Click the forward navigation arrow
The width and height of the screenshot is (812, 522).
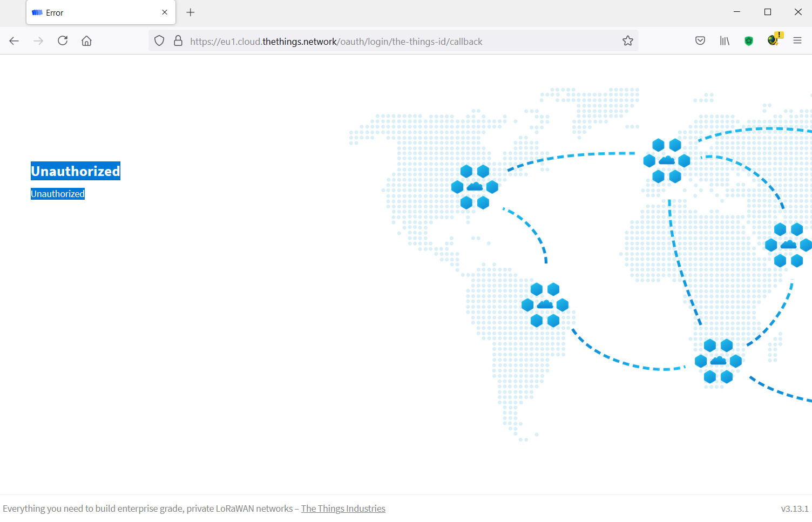click(38, 41)
